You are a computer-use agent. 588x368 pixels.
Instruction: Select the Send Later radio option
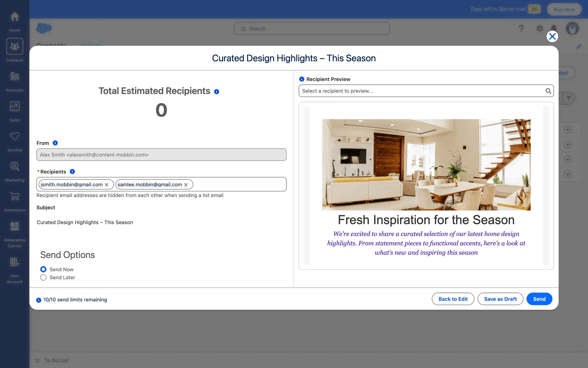(x=43, y=278)
